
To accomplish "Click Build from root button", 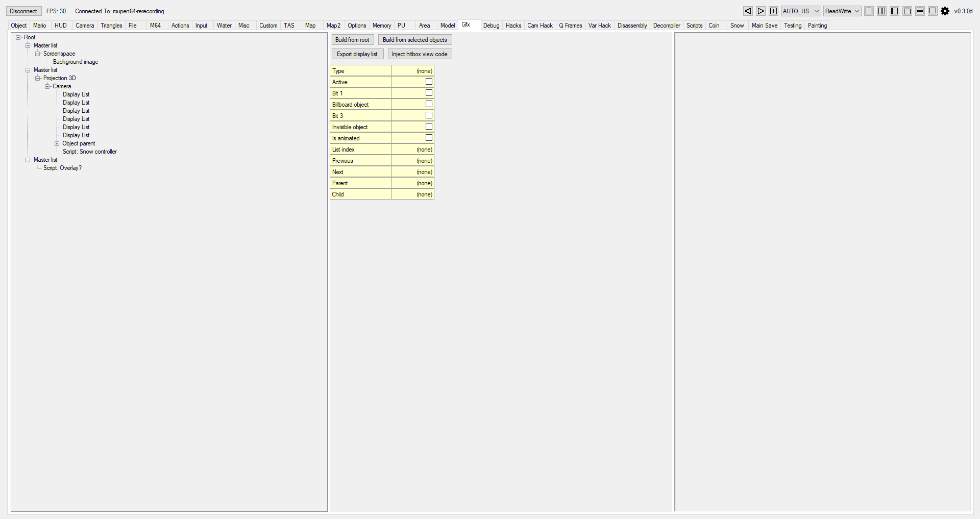I will [352, 40].
